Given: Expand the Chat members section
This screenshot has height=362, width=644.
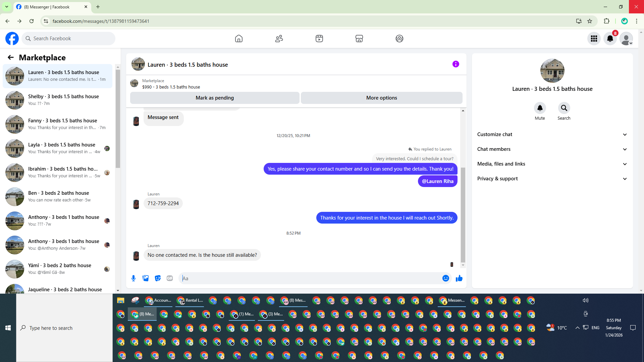Looking at the screenshot, I should (x=552, y=149).
